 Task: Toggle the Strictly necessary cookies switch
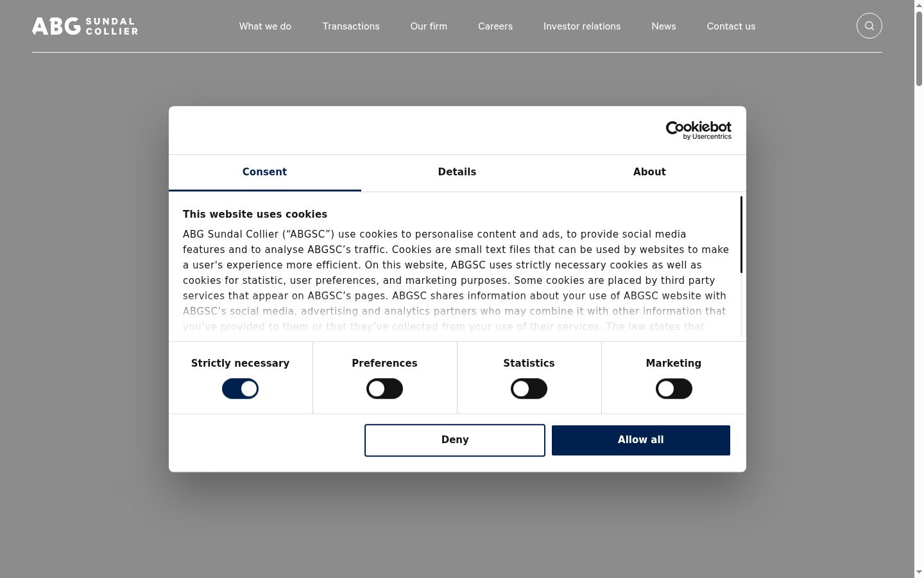[x=240, y=389]
